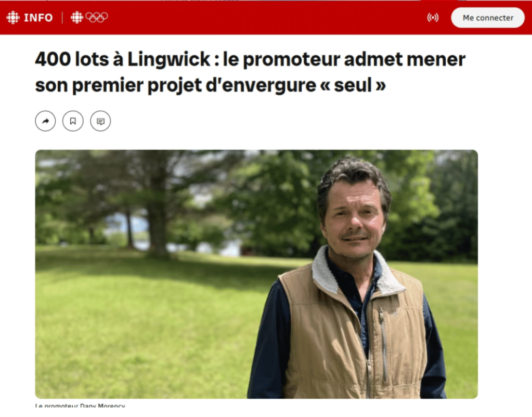This screenshot has width=532, height=417.
Task: Click the Radio-Canada gem logo beside INFO
Action: pyautogui.click(x=13, y=17)
